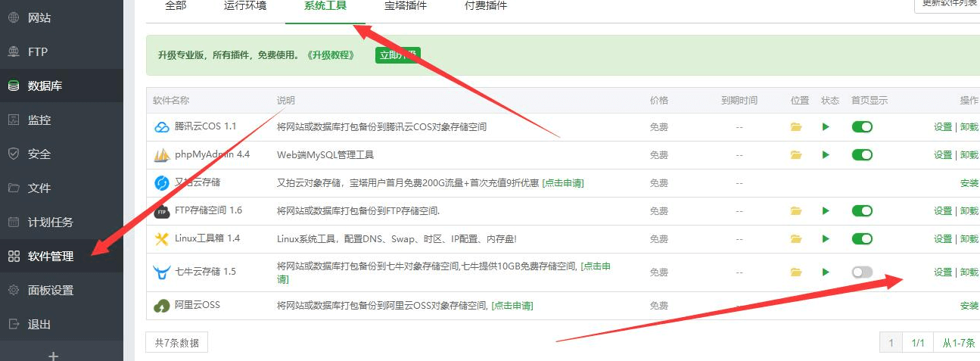Open 设置 for 腾讯云COS
980x361 pixels.
click(943, 127)
